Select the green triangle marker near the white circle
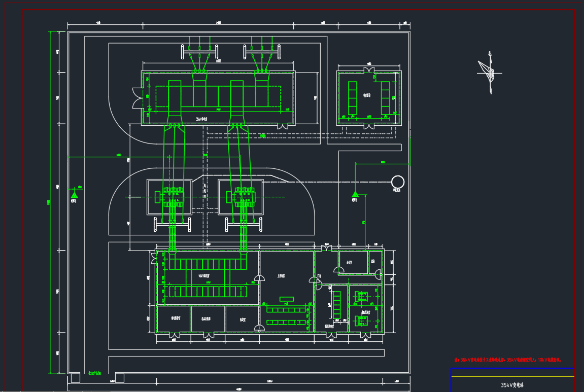 tap(355, 194)
